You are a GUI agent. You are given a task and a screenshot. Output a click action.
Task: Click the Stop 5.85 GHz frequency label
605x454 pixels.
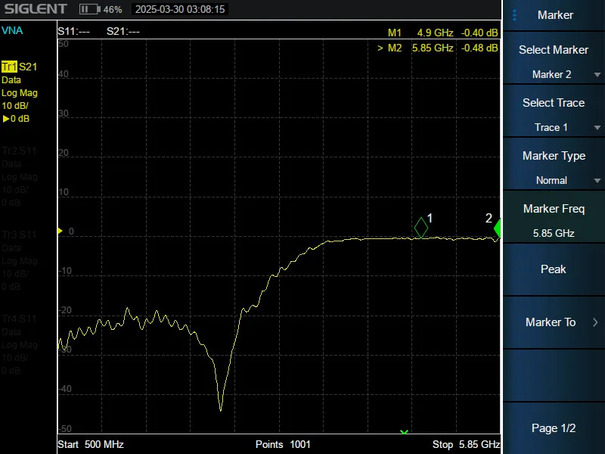[x=466, y=444]
